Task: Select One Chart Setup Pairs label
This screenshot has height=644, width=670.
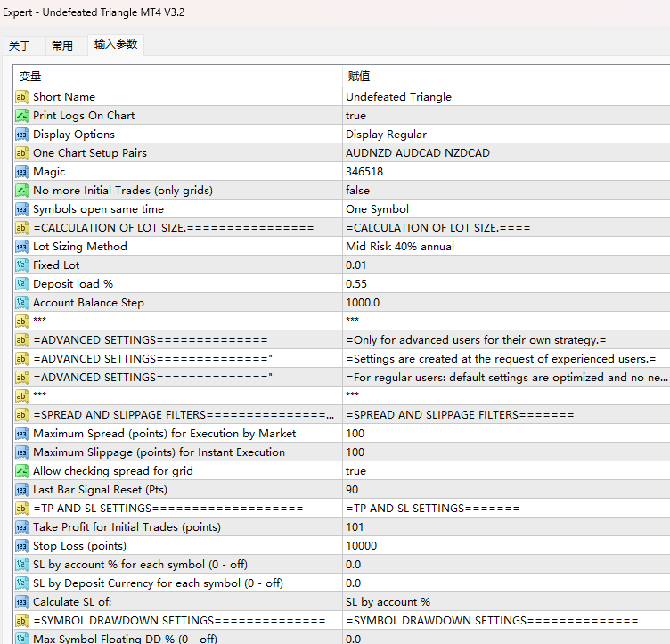Action: pyautogui.click(x=90, y=153)
